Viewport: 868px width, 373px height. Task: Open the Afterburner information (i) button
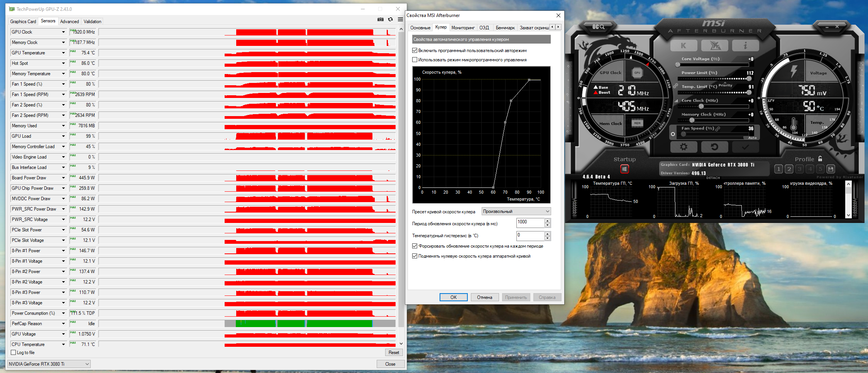click(745, 46)
